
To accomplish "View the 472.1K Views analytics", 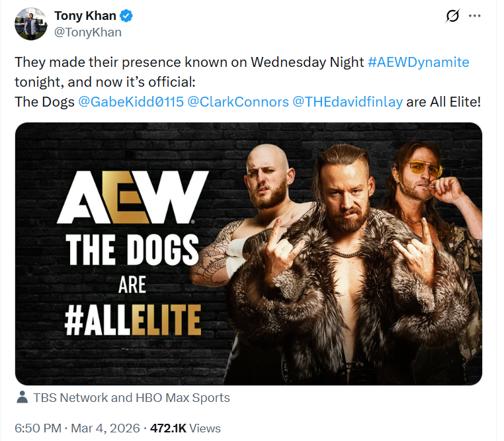I will (x=185, y=428).
